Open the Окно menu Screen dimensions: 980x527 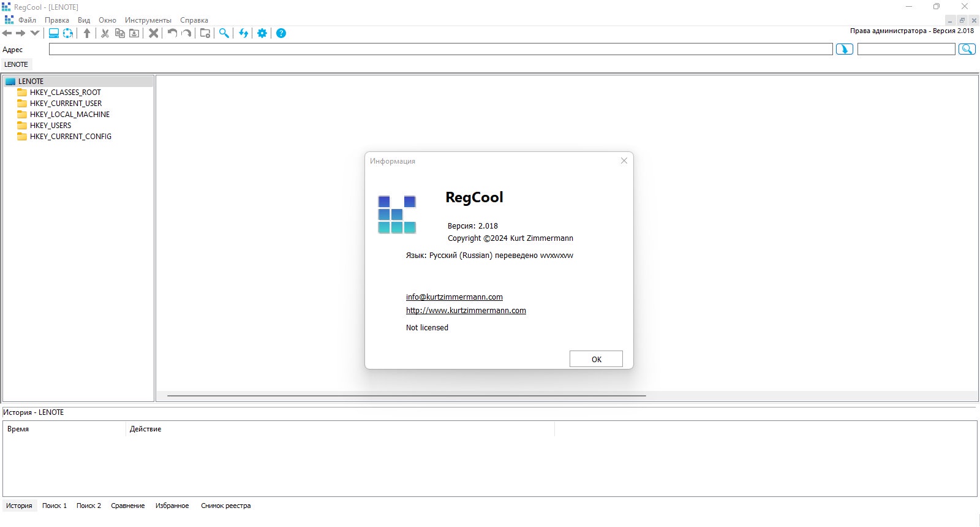pos(107,20)
